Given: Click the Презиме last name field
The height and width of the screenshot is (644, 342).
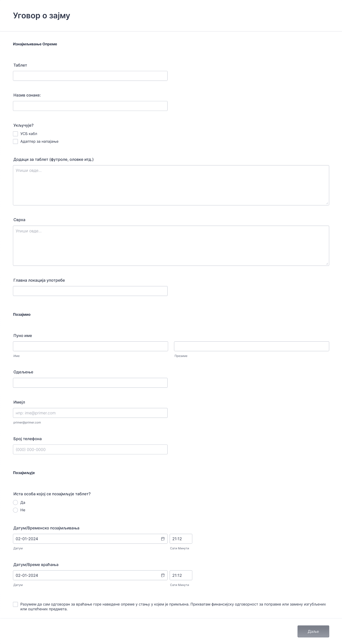Looking at the screenshot, I should coord(251,346).
